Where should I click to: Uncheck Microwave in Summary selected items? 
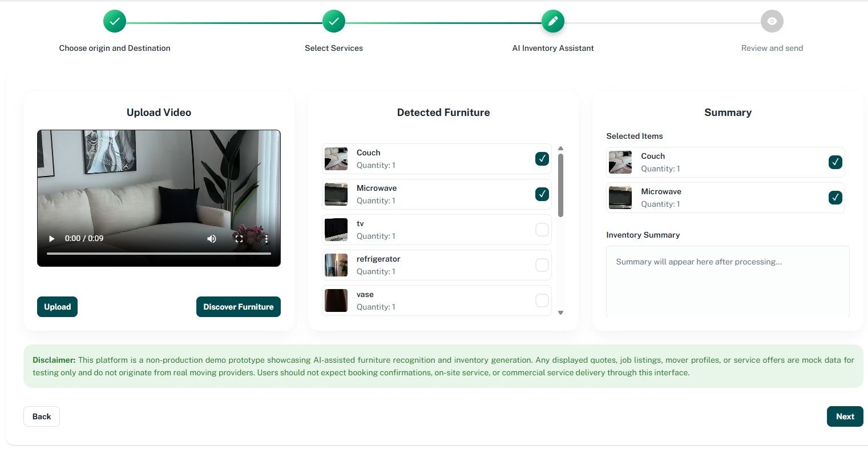point(835,198)
